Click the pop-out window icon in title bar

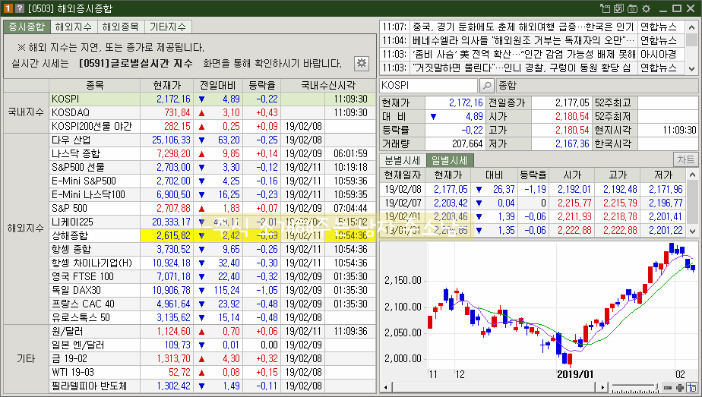605,8
